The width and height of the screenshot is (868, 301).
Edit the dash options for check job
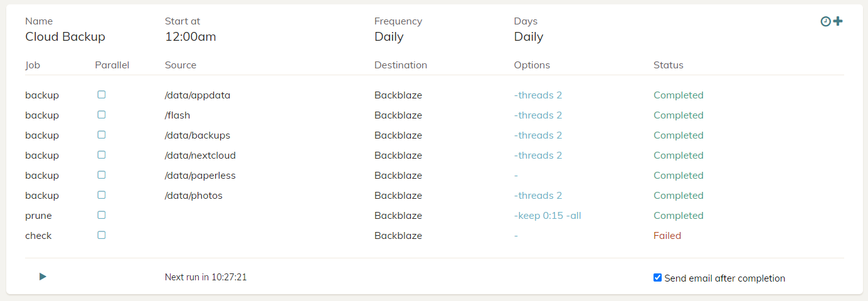[516, 236]
